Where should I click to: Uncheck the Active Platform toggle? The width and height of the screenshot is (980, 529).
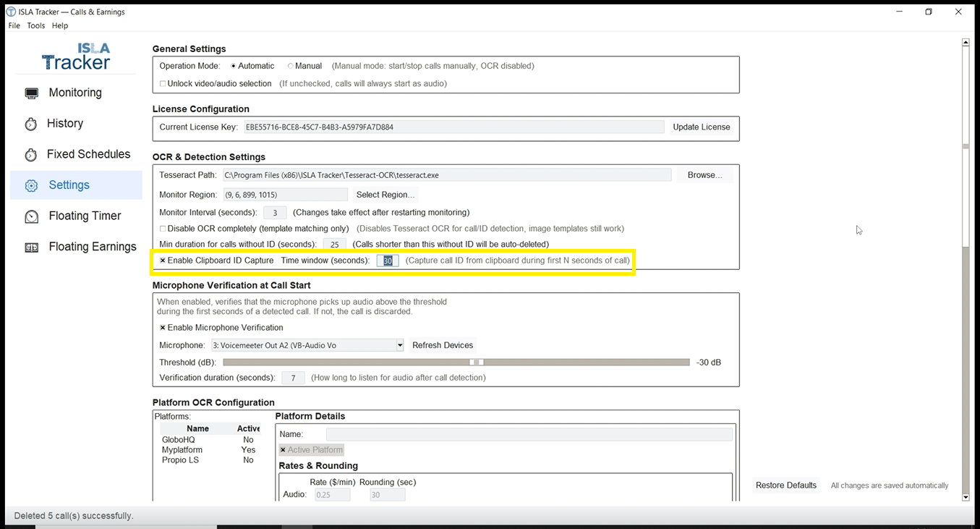[x=282, y=449]
